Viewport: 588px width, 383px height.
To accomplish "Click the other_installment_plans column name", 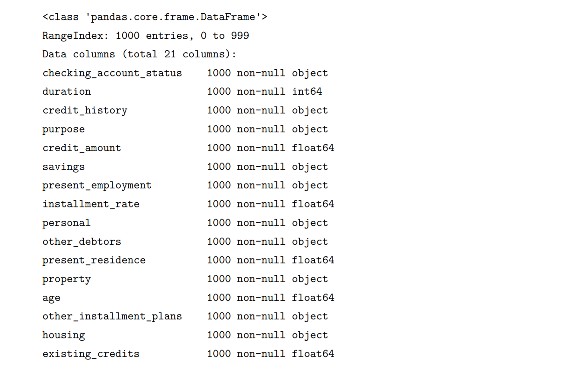I will (x=112, y=316).
